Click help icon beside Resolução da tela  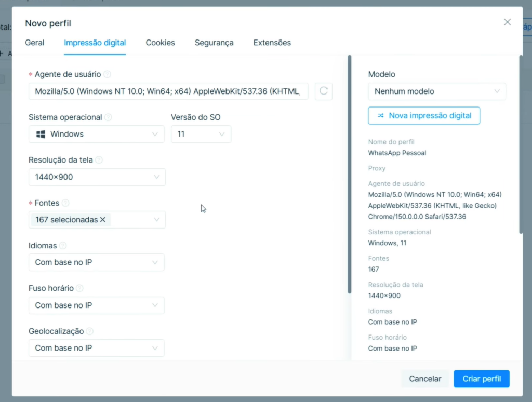[99, 160]
